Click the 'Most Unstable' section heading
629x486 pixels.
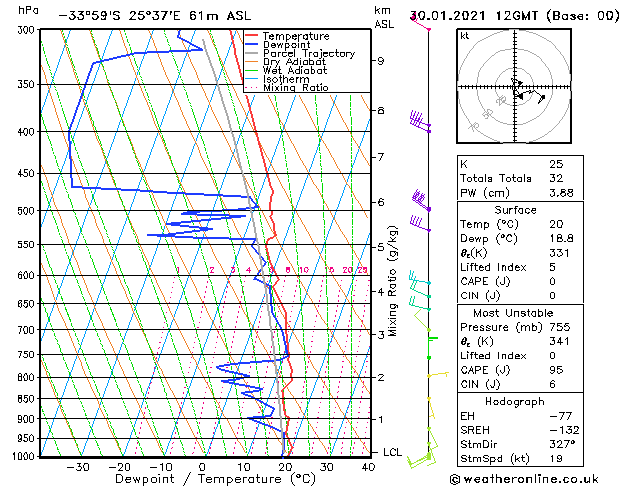(513, 313)
